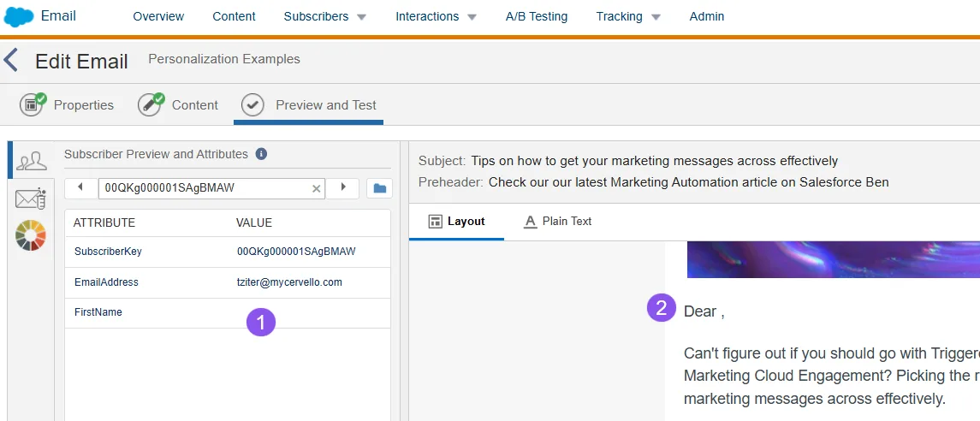Click the Personalization Examples email name
Viewport: 980px width, 421px height.
click(223, 59)
